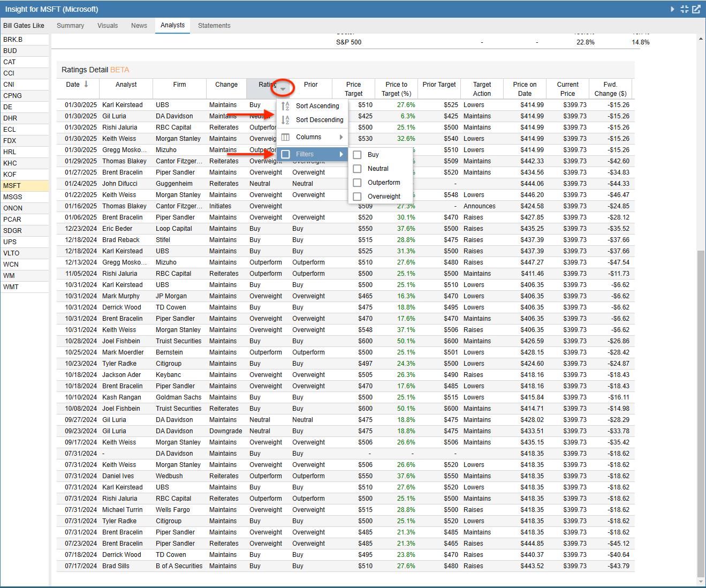The width and height of the screenshot is (706, 588).
Task: Choose Sort Ascending menu item
Action: pyautogui.click(x=313, y=106)
